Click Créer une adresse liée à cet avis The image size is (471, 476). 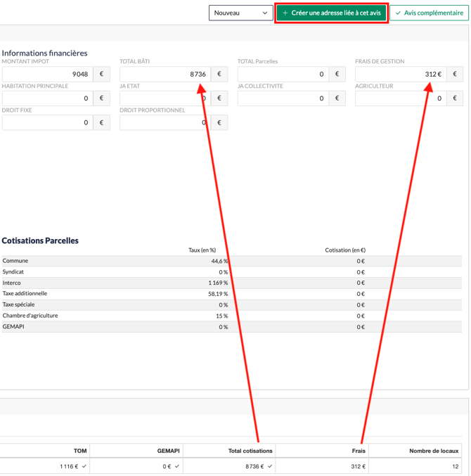[331, 13]
